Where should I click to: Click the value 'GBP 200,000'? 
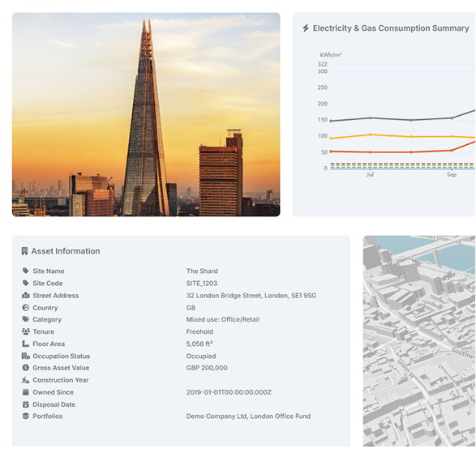[207, 368]
